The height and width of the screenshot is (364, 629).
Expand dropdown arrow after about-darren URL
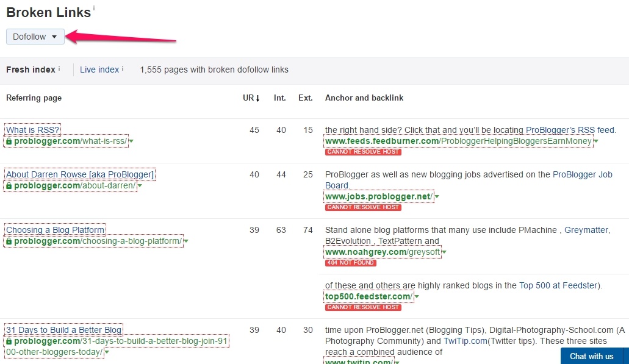(x=140, y=185)
